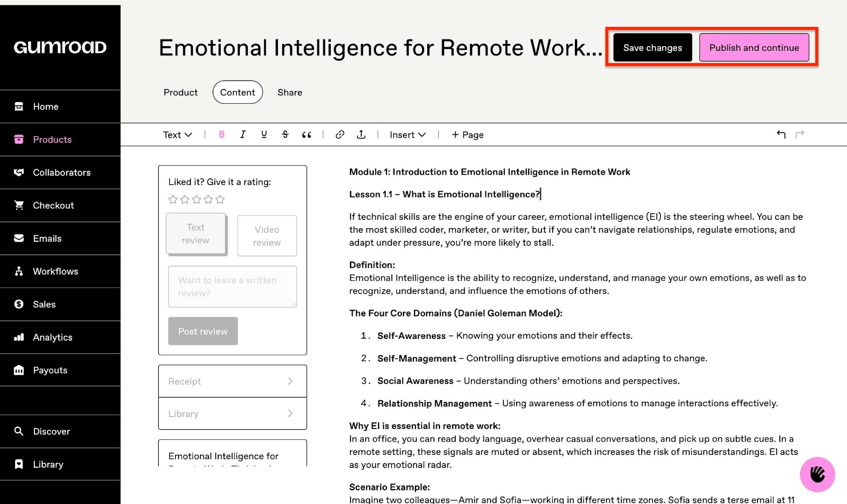Go to Home in the sidebar
The image size is (847, 504).
60,106
